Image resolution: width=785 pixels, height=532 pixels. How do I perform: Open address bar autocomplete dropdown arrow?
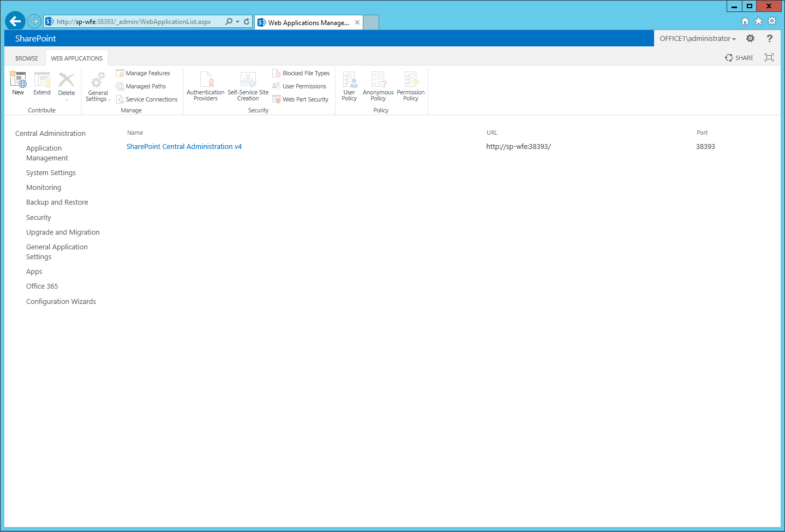click(x=237, y=22)
